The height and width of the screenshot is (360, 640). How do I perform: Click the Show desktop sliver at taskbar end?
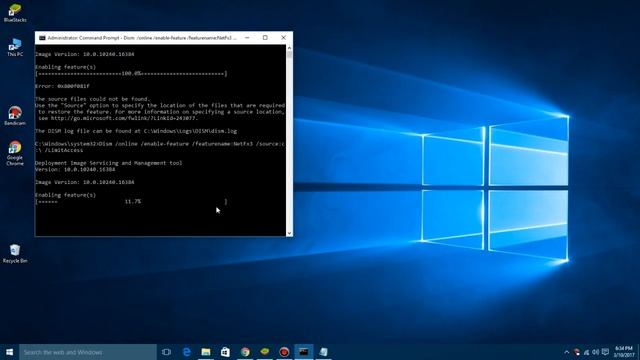coord(638,352)
